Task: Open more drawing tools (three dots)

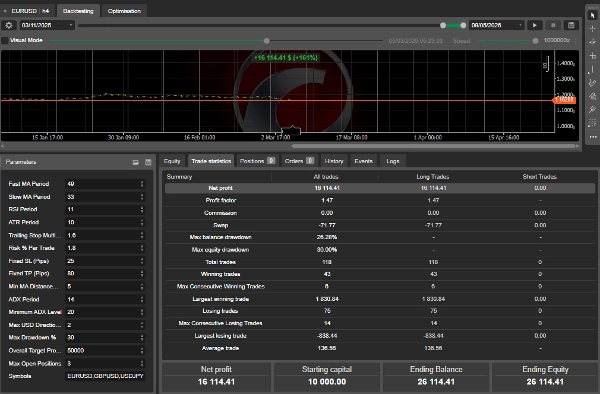Action: click(593, 137)
